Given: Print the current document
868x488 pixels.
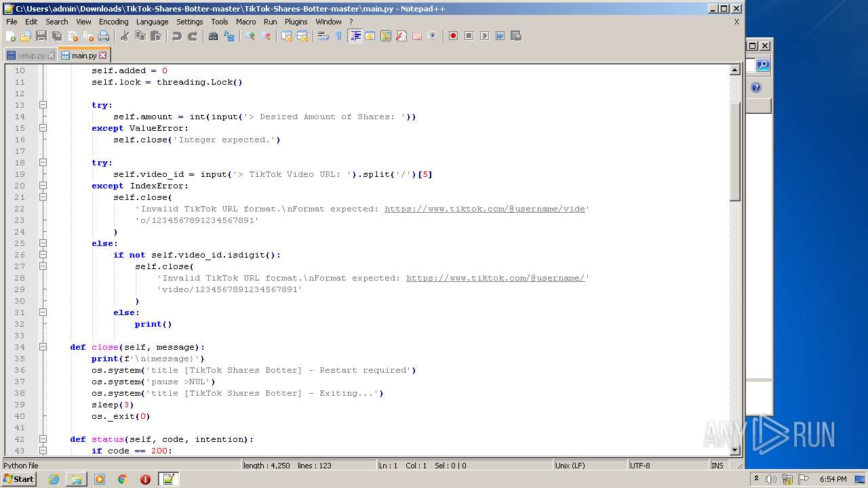Looking at the screenshot, I should [x=104, y=36].
